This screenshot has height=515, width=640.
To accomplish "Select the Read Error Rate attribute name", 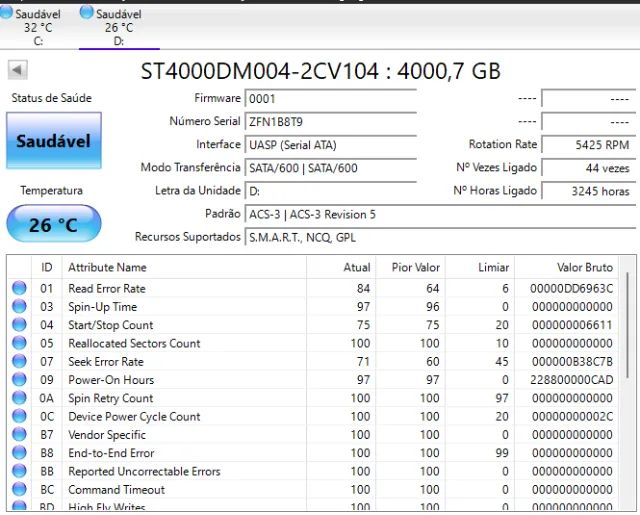I will [107, 289].
